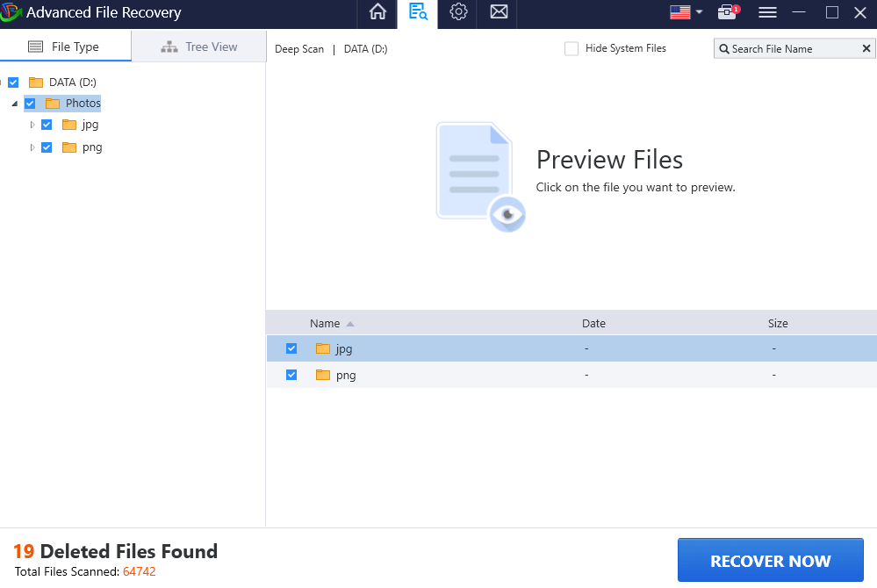
Task: Select the Photos folder in tree
Action: coord(83,103)
